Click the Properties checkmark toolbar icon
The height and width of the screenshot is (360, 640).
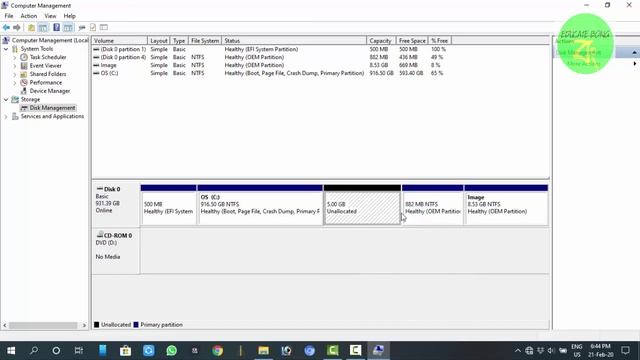(93, 27)
